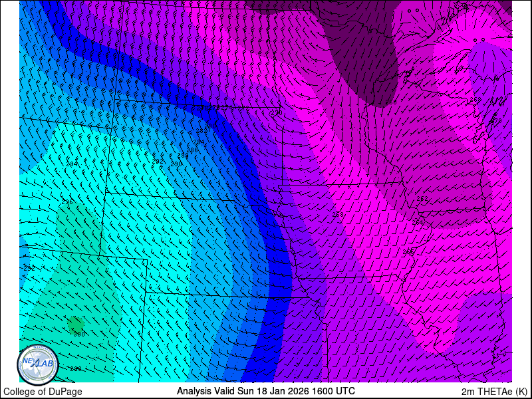Click the "2m THETAe (K)" label
The image size is (532, 399).
pyautogui.click(x=495, y=391)
